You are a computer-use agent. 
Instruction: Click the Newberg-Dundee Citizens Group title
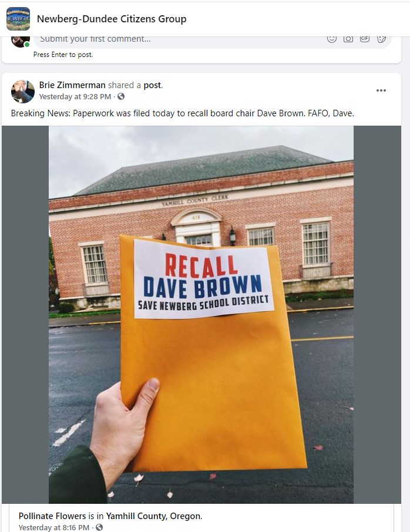coord(112,19)
